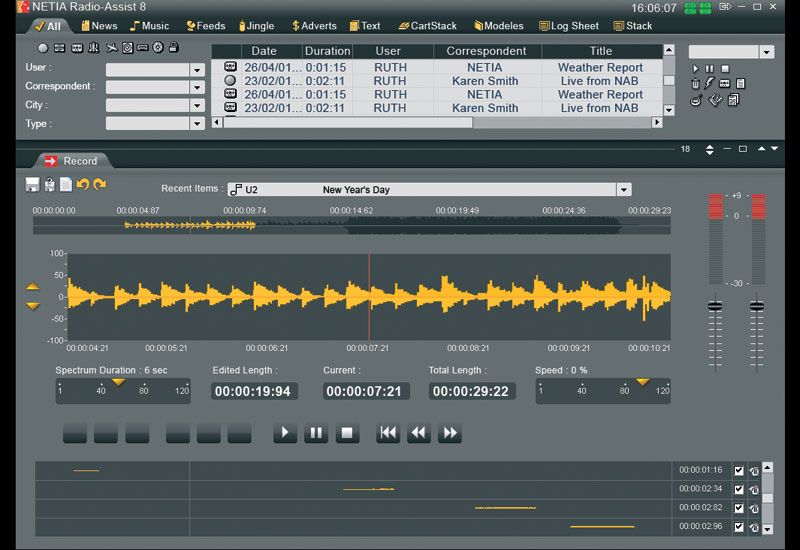Image resolution: width=800 pixels, height=550 pixels.
Task: Create new document with blank page icon
Action: pyautogui.click(x=66, y=184)
